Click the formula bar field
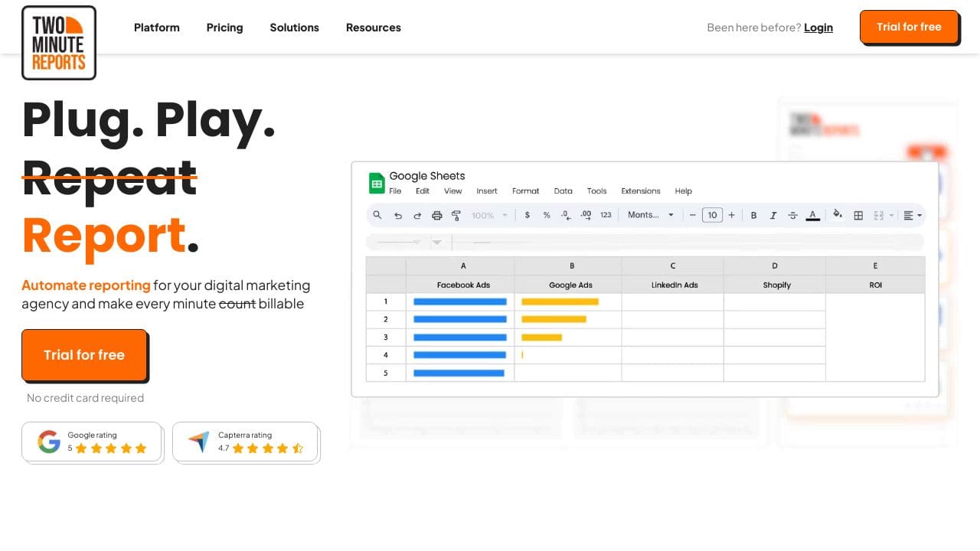980x551 pixels. tap(688, 243)
